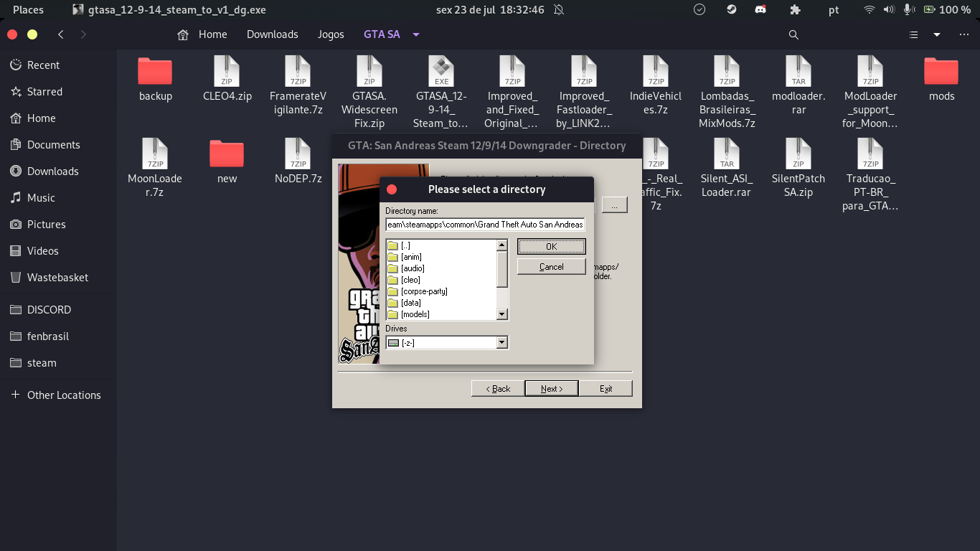Open the gtasa downgrader app menu in top bar
The height and width of the screenshot is (551, 980).
(x=170, y=10)
